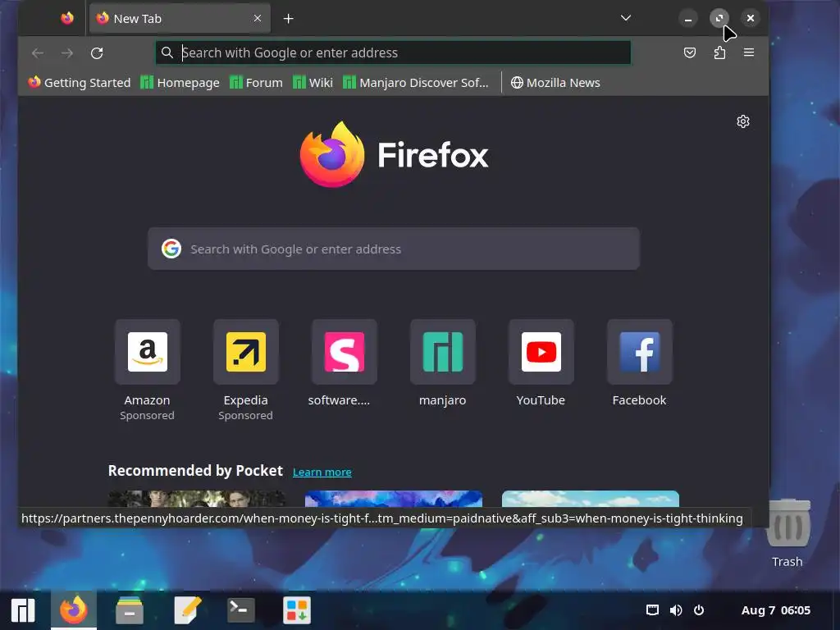Viewport: 840px width, 630px height.
Task: Open Mozilla News bookmark
Action: click(x=555, y=83)
